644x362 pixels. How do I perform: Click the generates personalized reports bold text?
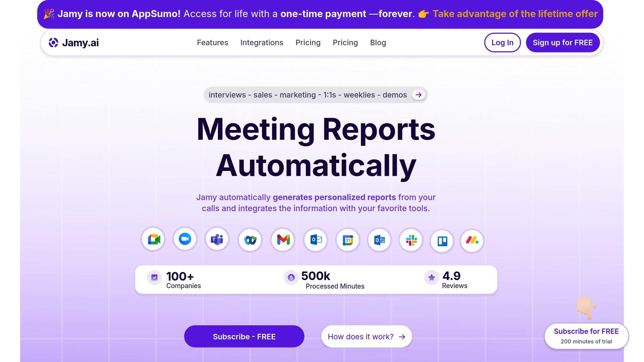pyautogui.click(x=334, y=197)
